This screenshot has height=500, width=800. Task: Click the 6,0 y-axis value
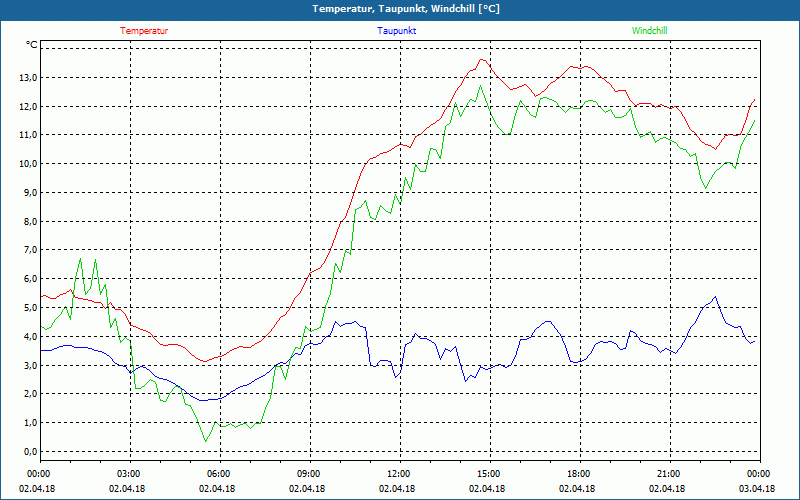click(x=30, y=279)
